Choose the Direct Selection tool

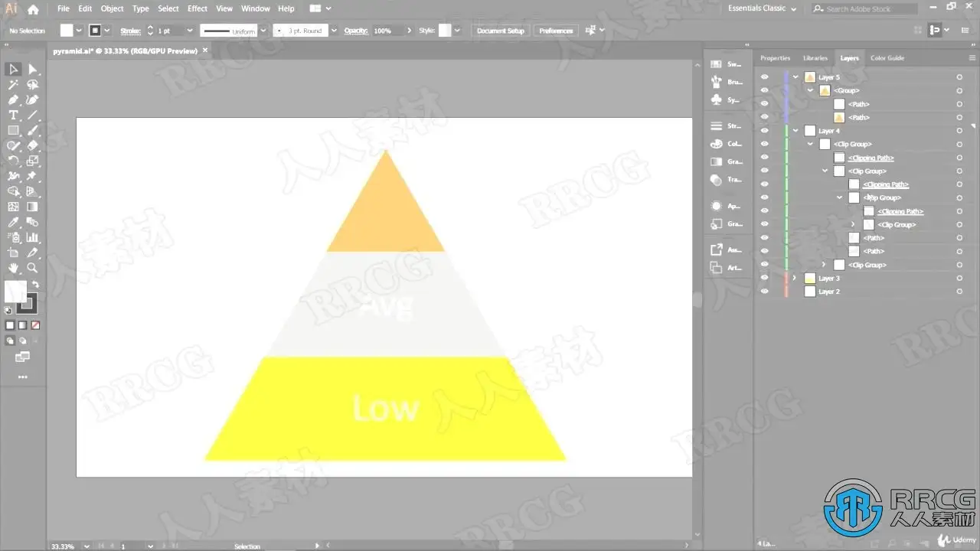coord(32,70)
